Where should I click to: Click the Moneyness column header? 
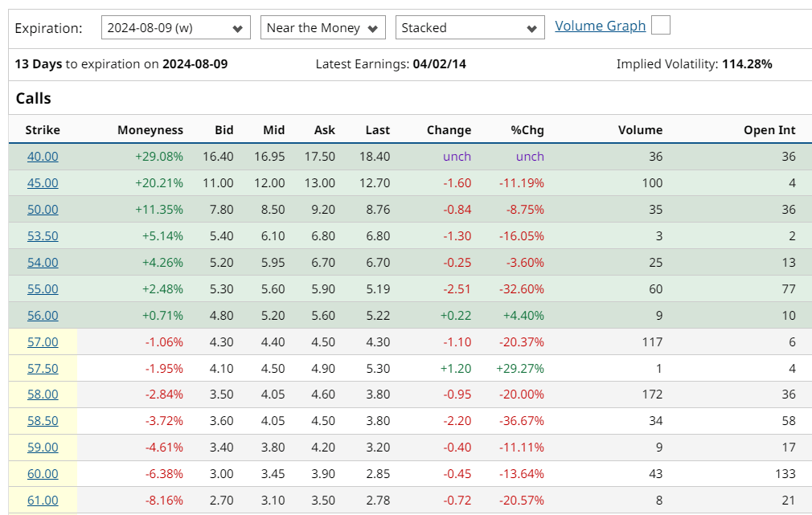(x=150, y=129)
